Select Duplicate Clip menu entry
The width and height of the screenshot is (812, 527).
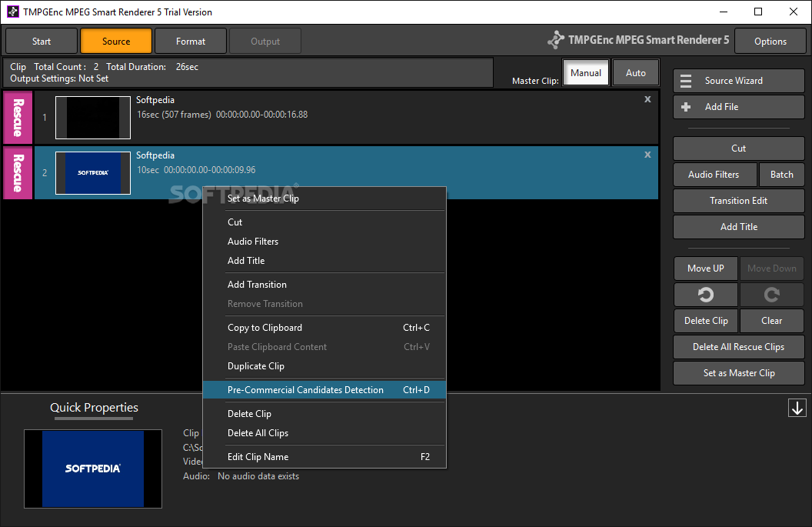tap(324, 366)
